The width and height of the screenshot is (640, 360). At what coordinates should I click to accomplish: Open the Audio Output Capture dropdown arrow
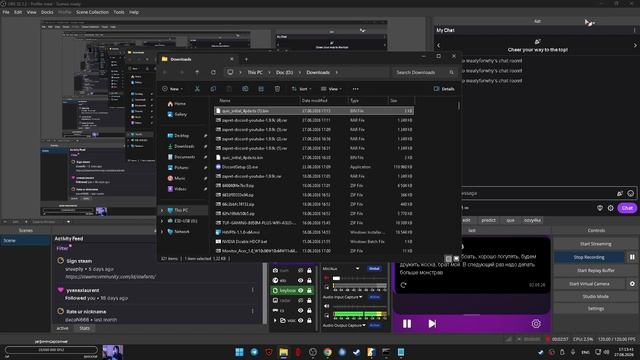point(364,325)
